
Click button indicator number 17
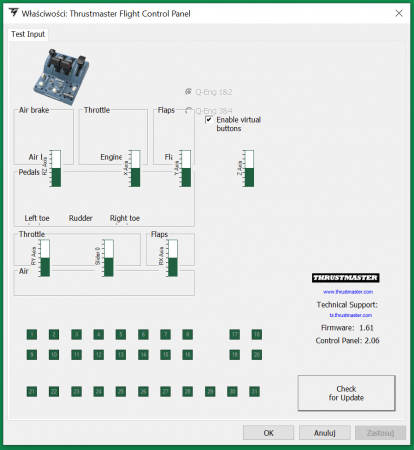(x=235, y=334)
